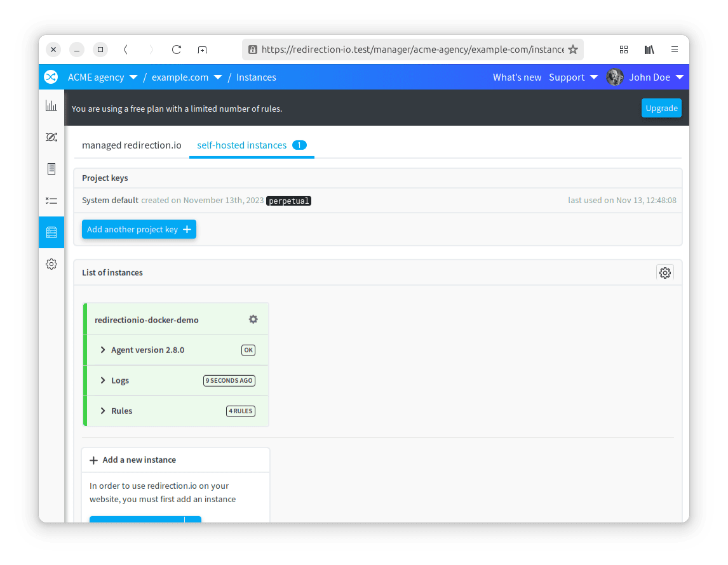Select the self-hosted instances tab
Image resolution: width=728 pixels, height=565 pixels.
(x=242, y=145)
